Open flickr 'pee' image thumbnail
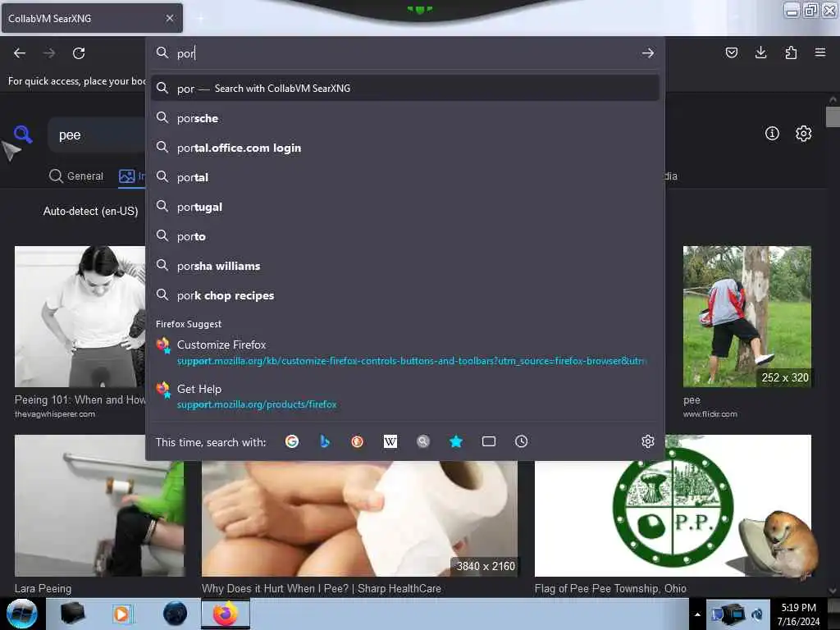The height and width of the screenshot is (630, 840). tap(746, 316)
